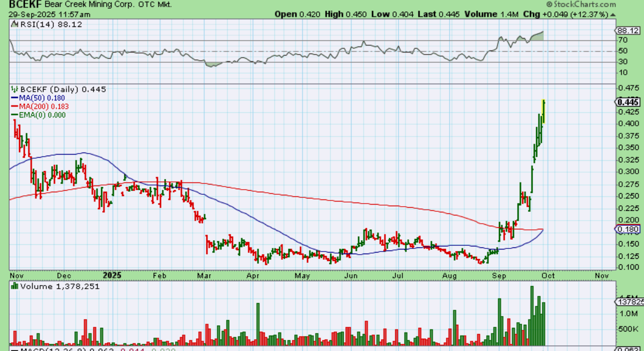Click the Jun month label on time axis
644x351 pixels.
(351, 276)
